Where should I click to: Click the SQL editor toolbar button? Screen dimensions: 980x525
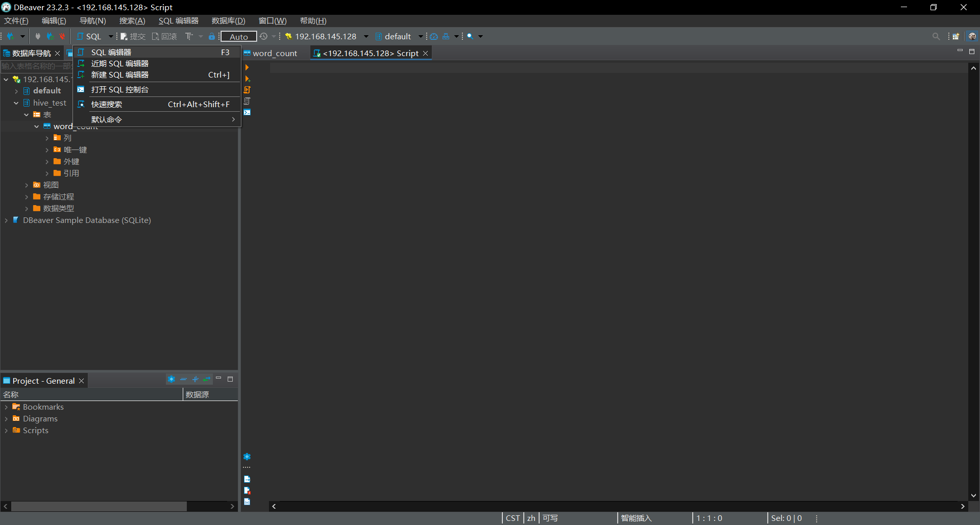pyautogui.click(x=89, y=36)
